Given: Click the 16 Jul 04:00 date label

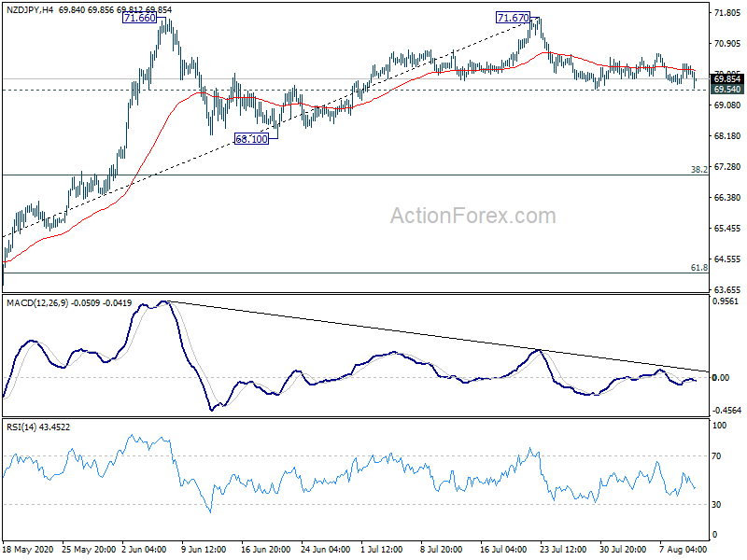Looking at the screenshot, I should click(x=503, y=549).
